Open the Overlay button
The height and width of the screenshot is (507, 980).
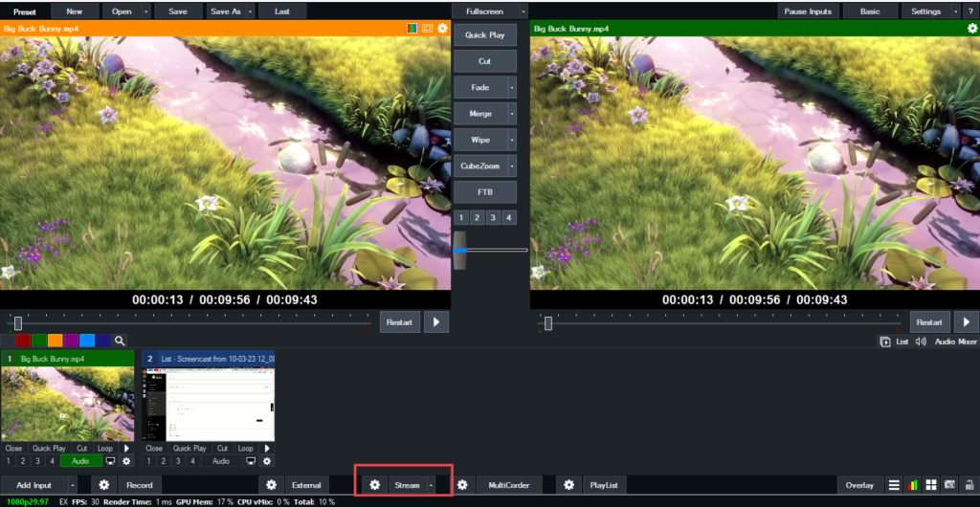(x=859, y=485)
